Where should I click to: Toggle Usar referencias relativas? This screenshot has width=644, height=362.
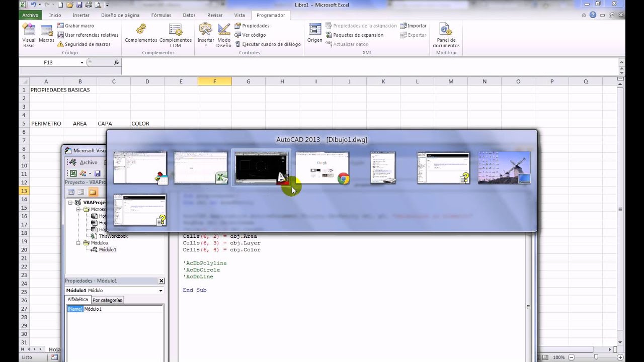88,35
